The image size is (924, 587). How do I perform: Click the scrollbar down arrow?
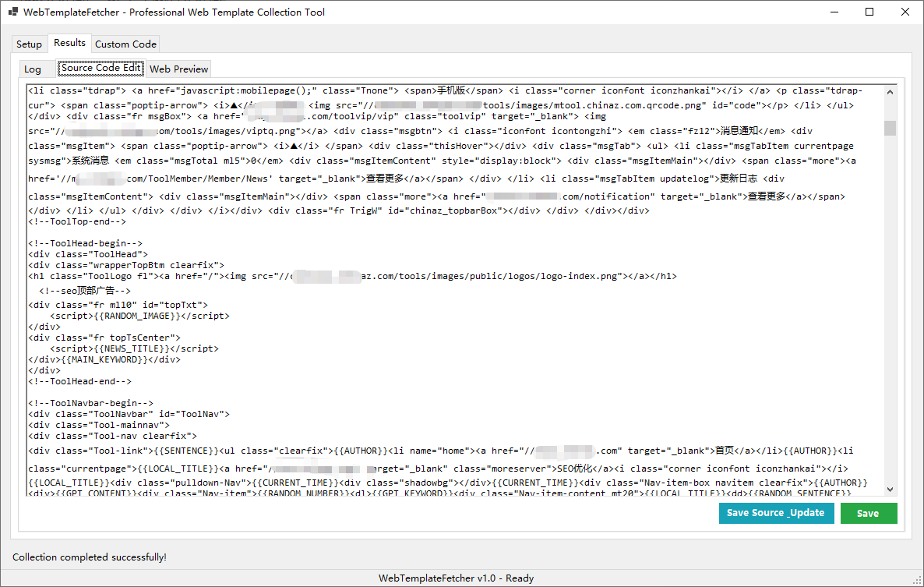click(890, 487)
